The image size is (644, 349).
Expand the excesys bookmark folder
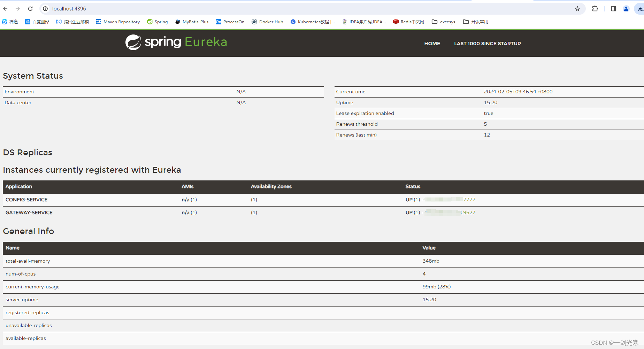click(x=443, y=22)
